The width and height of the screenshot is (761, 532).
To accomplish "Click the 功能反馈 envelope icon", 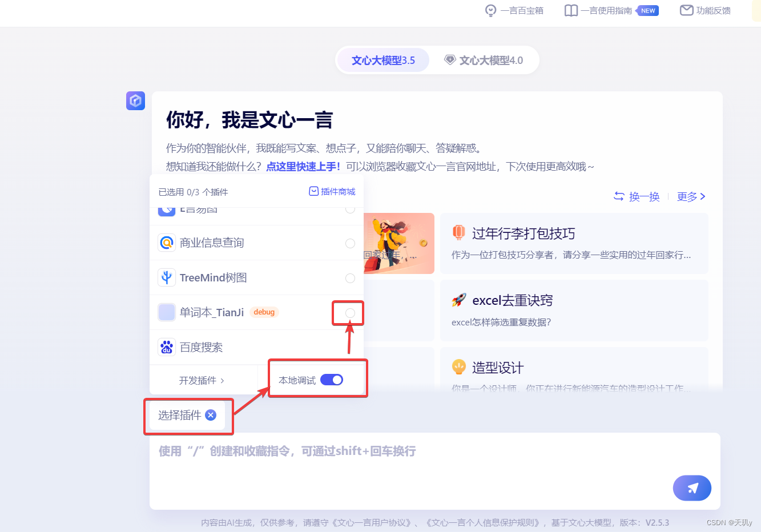I will (x=687, y=10).
